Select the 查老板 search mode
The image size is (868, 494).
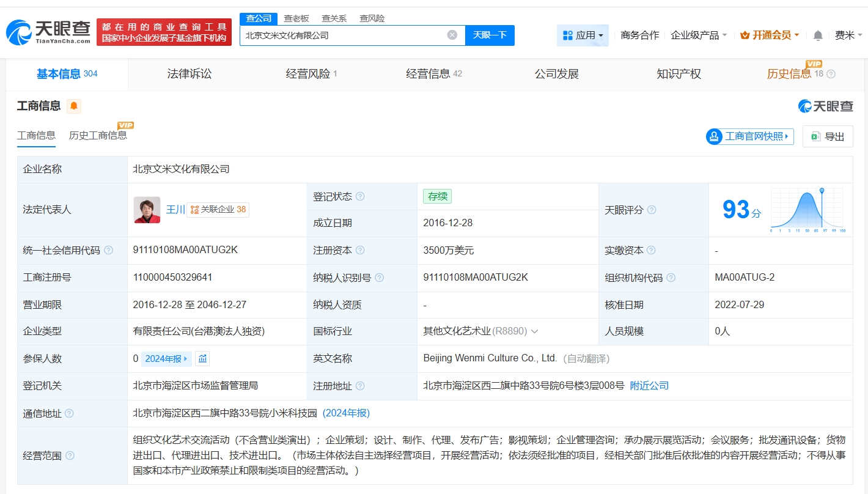[296, 18]
